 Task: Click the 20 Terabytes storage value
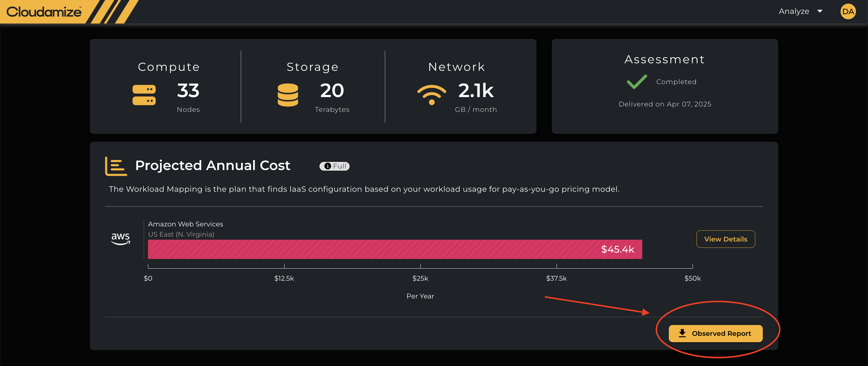point(332,91)
